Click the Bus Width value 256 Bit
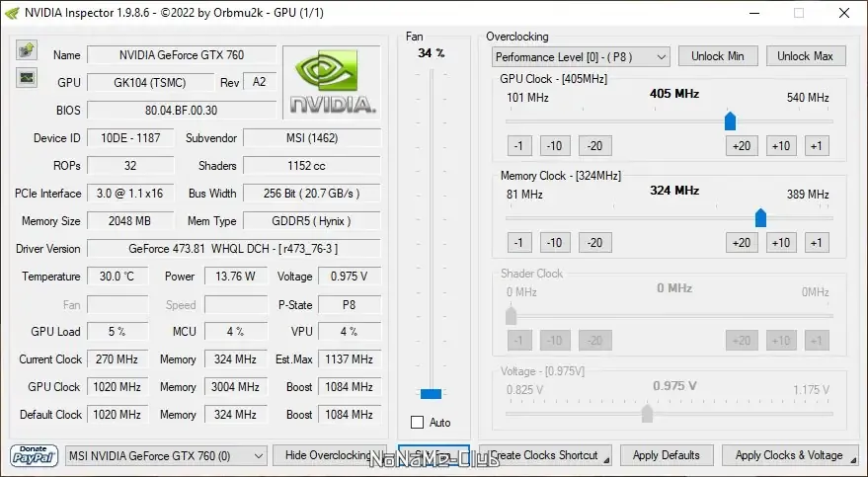 pos(312,194)
